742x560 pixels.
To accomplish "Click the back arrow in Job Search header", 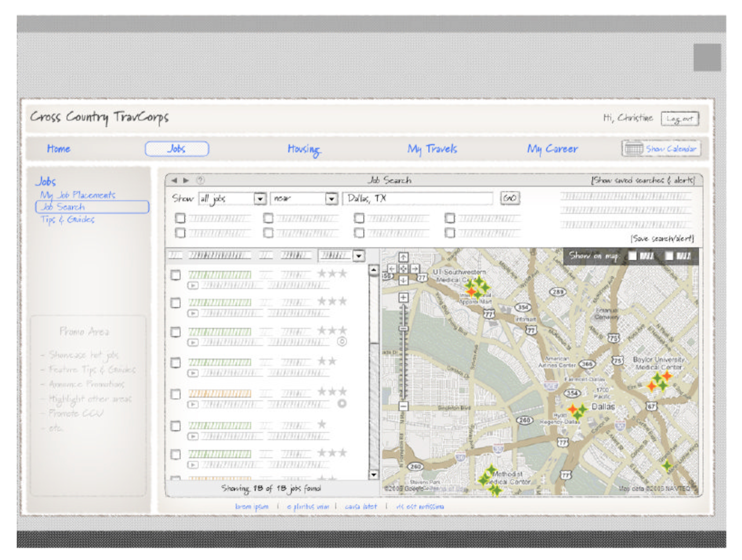I will [174, 180].
